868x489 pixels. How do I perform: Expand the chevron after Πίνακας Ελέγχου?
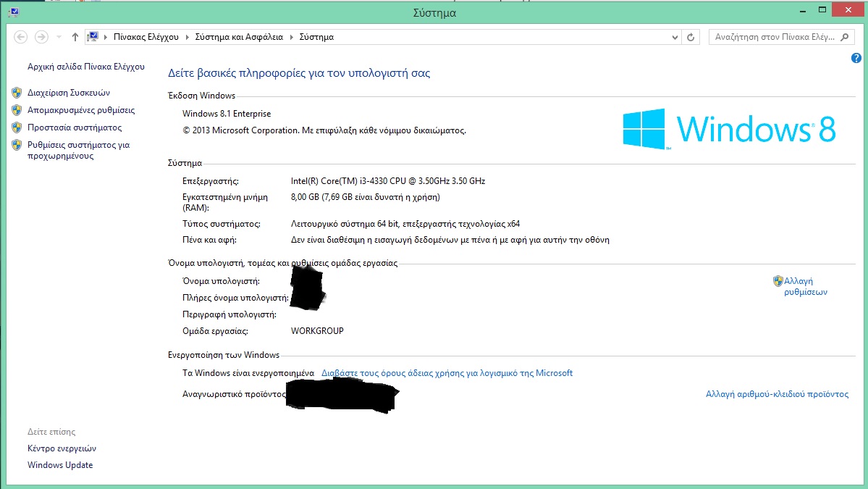[x=187, y=37]
